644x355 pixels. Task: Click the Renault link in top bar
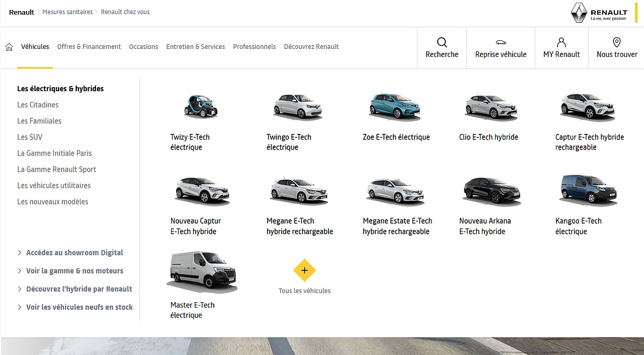click(x=22, y=12)
